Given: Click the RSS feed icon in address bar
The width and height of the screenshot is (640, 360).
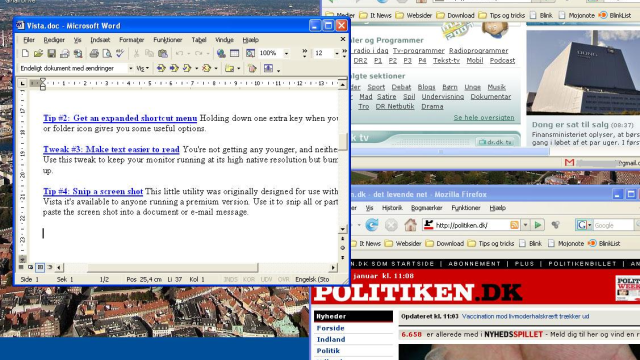Looking at the screenshot, I should pyautogui.click(x=514, y=224).
